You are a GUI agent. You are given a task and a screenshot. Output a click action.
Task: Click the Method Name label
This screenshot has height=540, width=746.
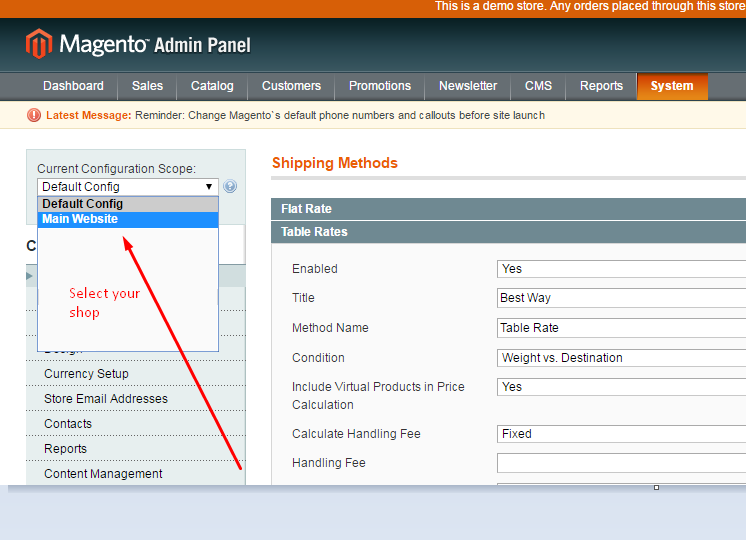tap(330, 328)
